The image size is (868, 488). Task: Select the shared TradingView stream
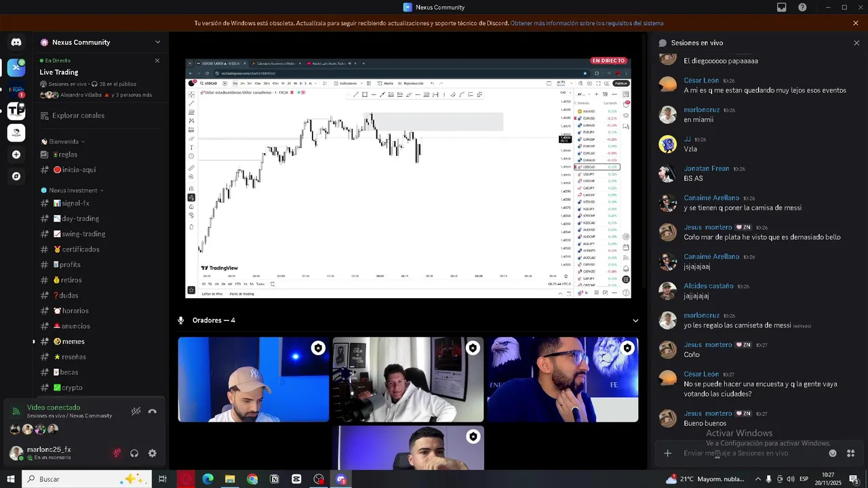coord(408,178)
